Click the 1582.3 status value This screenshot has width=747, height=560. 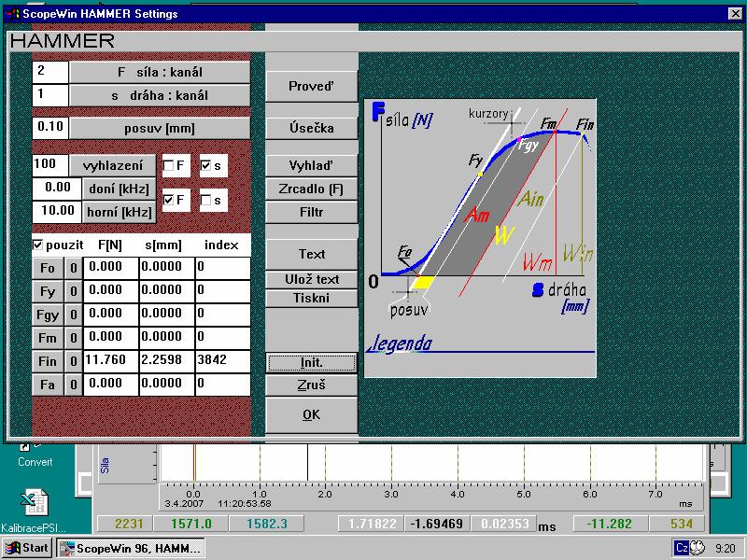(267, 524)
